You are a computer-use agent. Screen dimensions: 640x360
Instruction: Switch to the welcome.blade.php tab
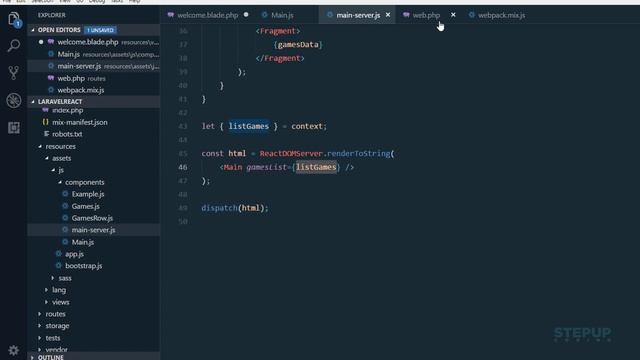point(207,15)
